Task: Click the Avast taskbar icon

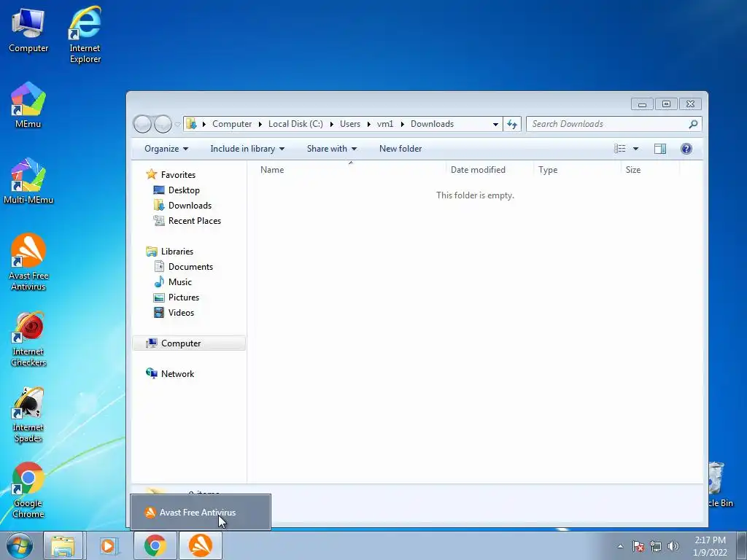Action: click(201, 545)
